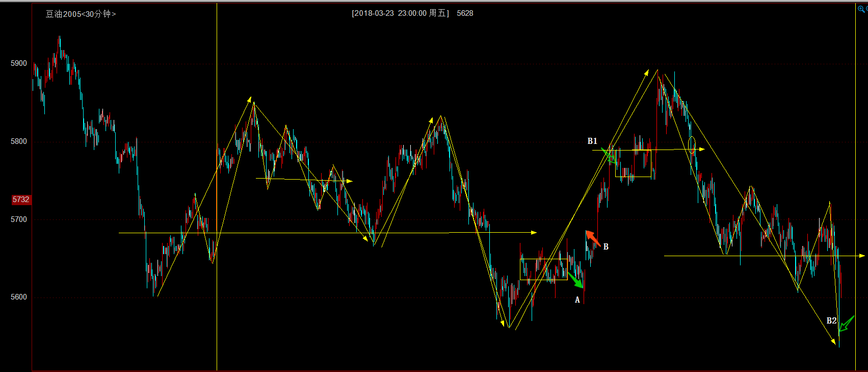Click the red 5732 current price tag
This screenshot has width=868, height=372.
click(x=21, y=200)
